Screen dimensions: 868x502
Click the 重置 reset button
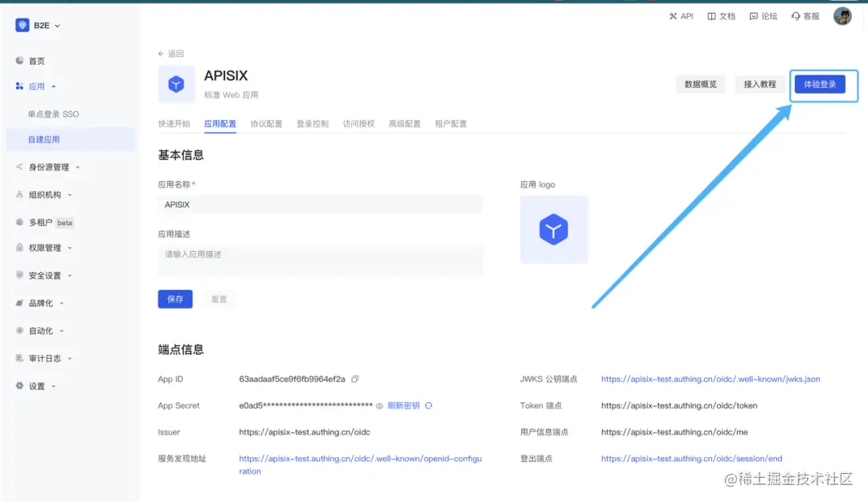(219, 299)
